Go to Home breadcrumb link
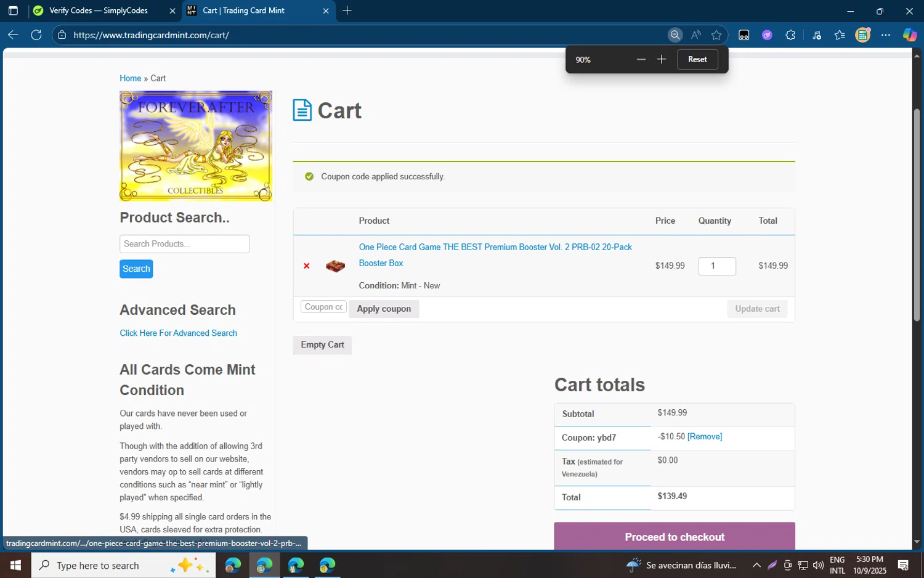This screenshot has height=578, width=924. tap(130, 78)
